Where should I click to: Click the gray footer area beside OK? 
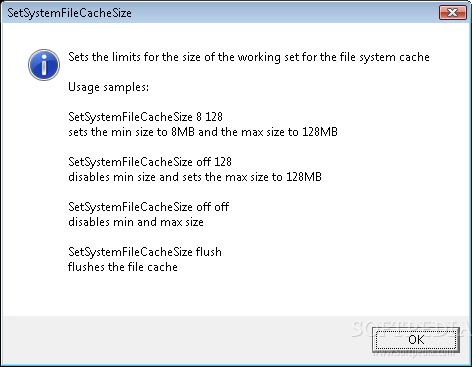click(x=187, y=339)
